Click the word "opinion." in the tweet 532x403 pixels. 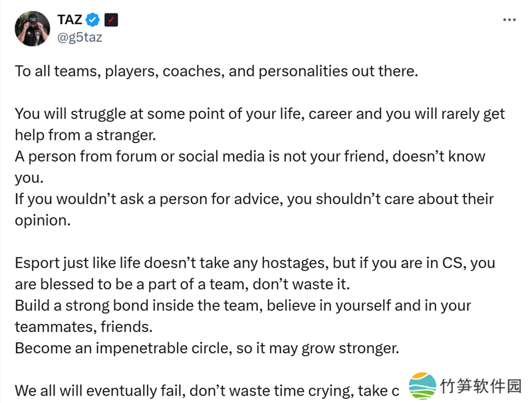pyautogui.click(x=43, y=220)
